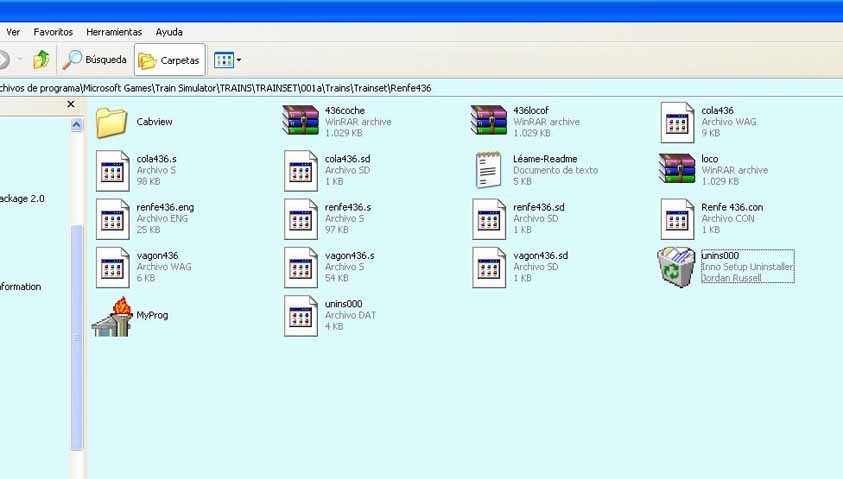Click the address bar path field
This screenshot has width=843, height=479.
(400, 88)
